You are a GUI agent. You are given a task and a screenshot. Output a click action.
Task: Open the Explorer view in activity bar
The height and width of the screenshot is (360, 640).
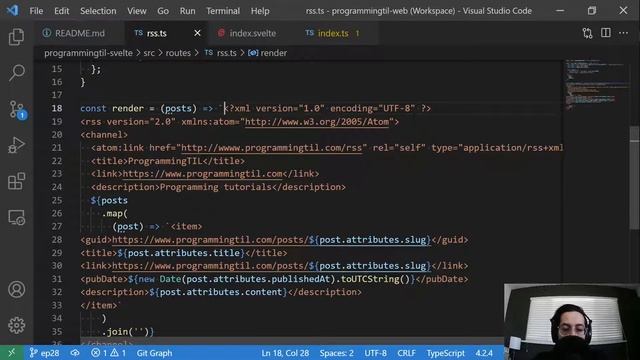tap(16, 37)
